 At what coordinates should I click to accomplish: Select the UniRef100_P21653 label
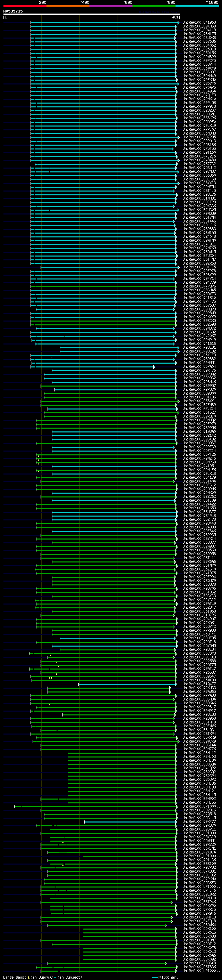coord(199,508)
